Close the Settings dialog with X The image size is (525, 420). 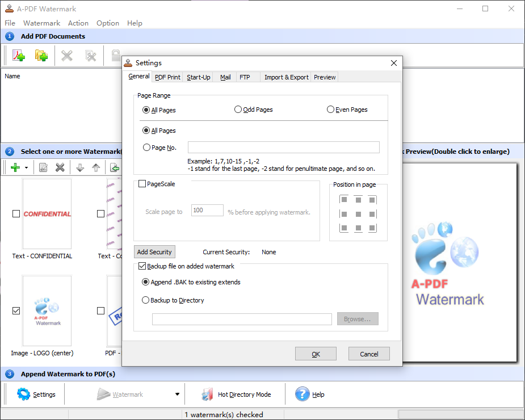click(394, 63)
